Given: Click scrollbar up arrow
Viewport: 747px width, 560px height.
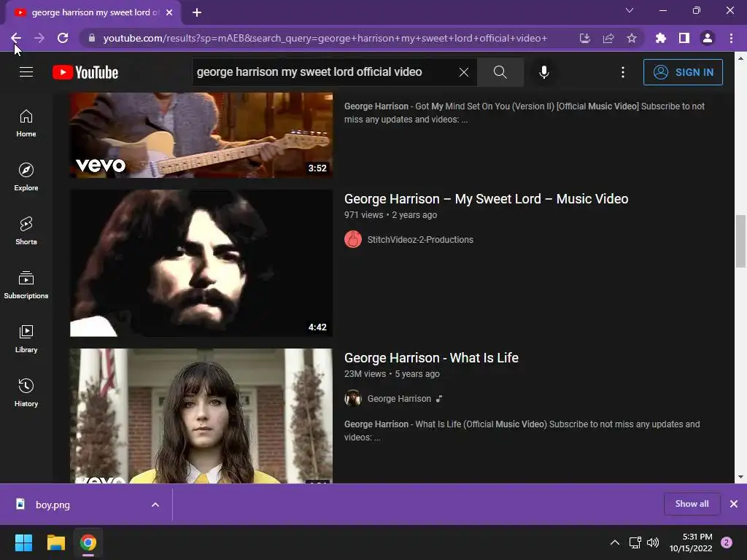Looking at the screenshot, I should (740, 58).
